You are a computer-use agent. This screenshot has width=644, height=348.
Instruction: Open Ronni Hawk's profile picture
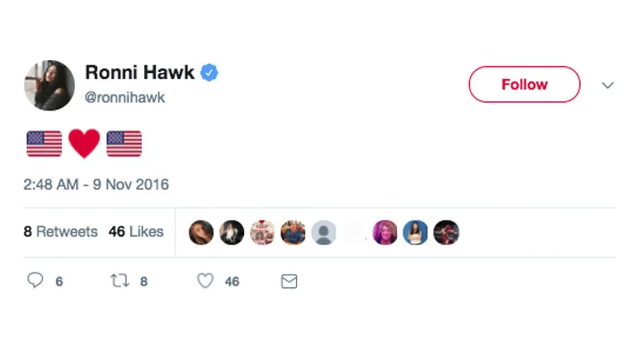tap(49, 85)
